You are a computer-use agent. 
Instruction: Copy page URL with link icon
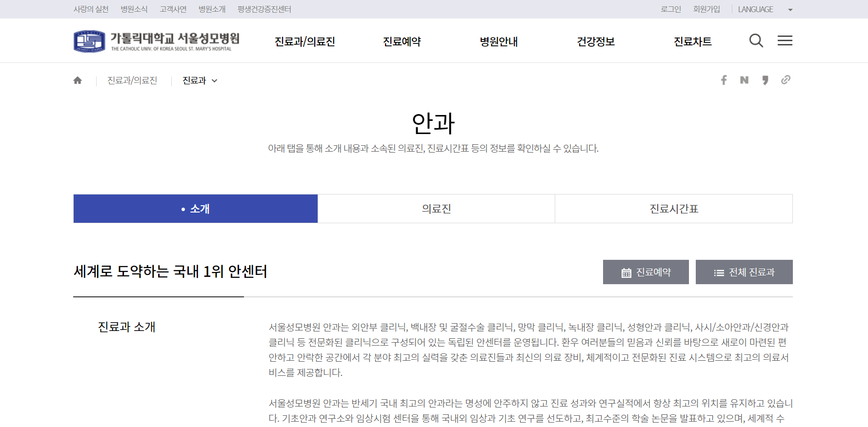coord(786,80)
